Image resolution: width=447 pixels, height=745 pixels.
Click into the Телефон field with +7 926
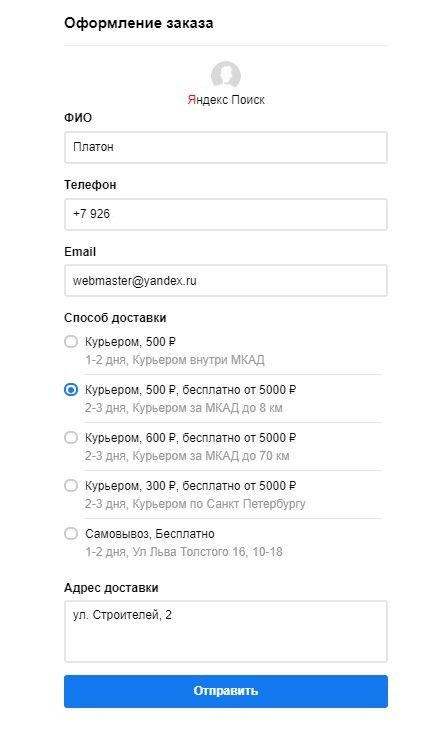(x=226, y=214)
